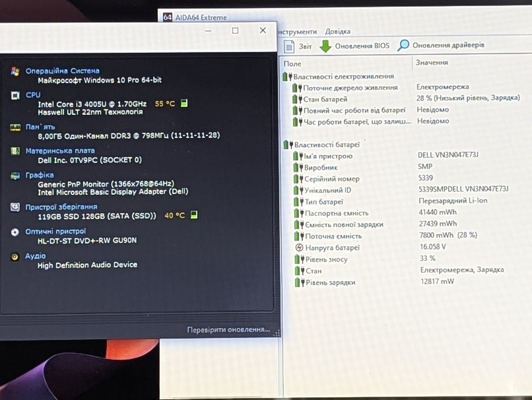Viewport: 532px width, 400px height.
Task: Click the Оновлення драйверів toolbar label
Action: (x=448, y=45)
